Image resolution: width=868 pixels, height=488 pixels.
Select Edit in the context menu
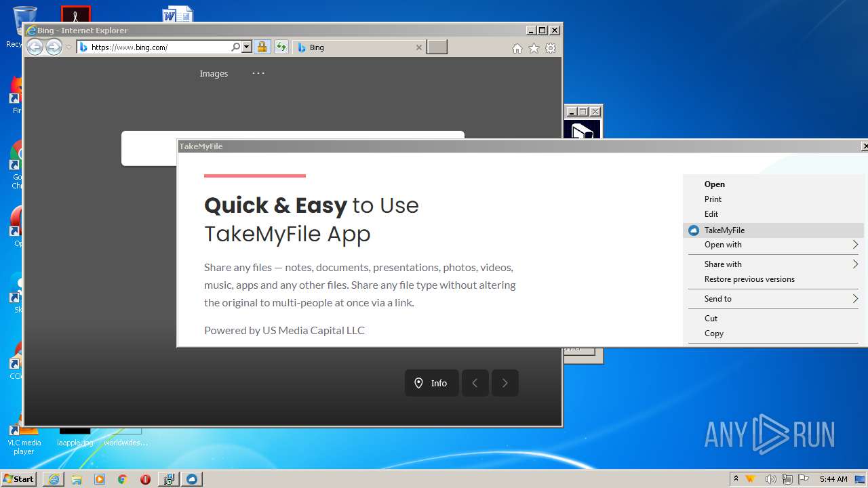[774, 214]
